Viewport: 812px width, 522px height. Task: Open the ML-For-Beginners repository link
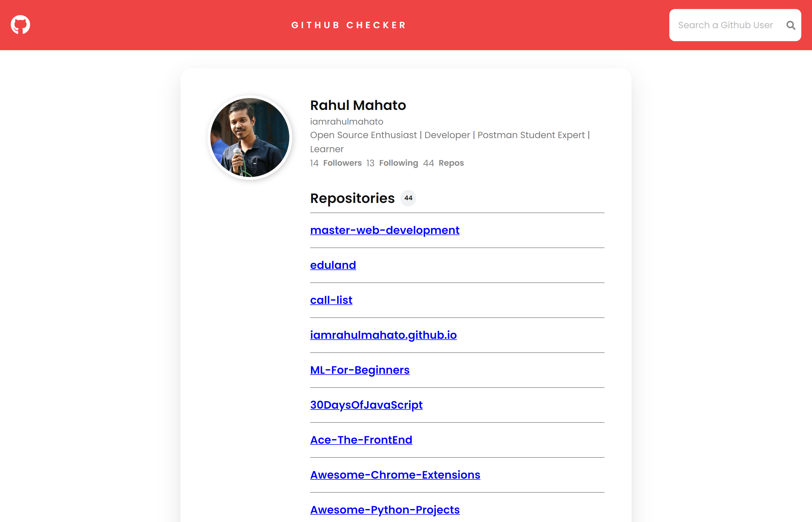pyautogui.click(x=360, y=370)
